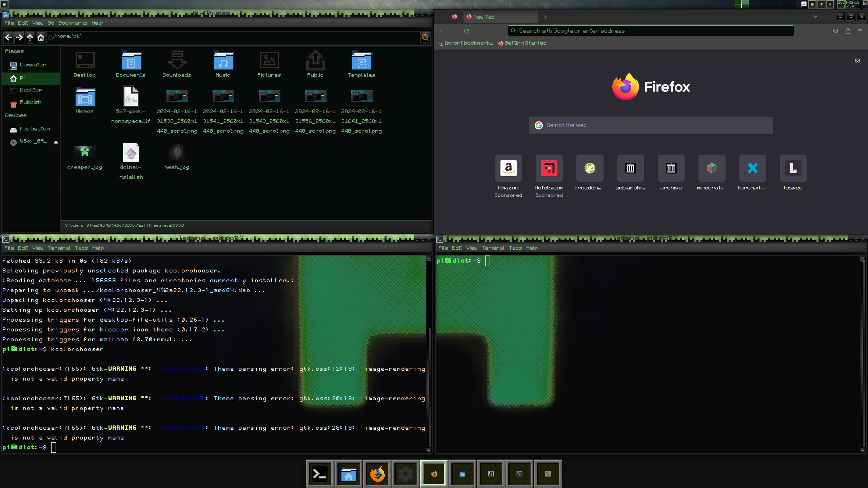868x488 pixels.
Task: Click the notification bell in the system tray
Action: (830, 4)
